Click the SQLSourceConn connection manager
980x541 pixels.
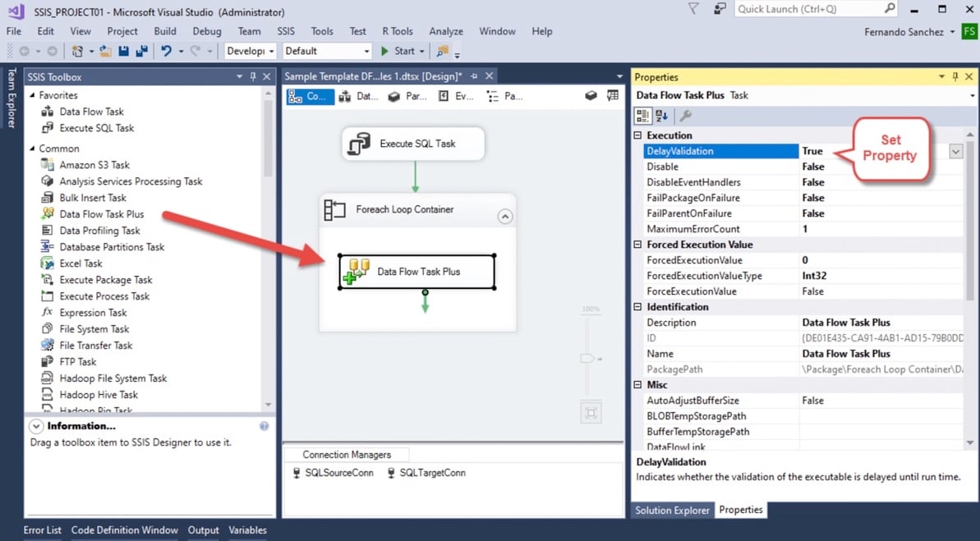pos(334,473)
